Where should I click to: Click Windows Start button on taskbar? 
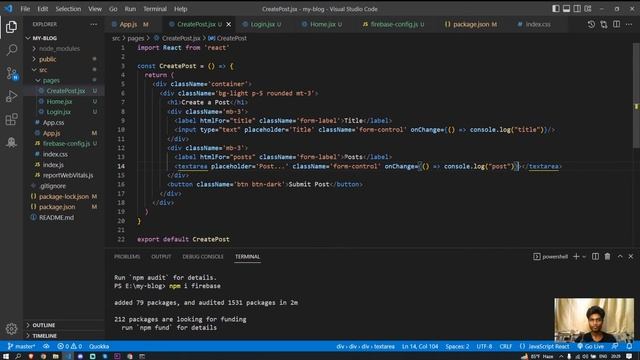tap(6, 356)
